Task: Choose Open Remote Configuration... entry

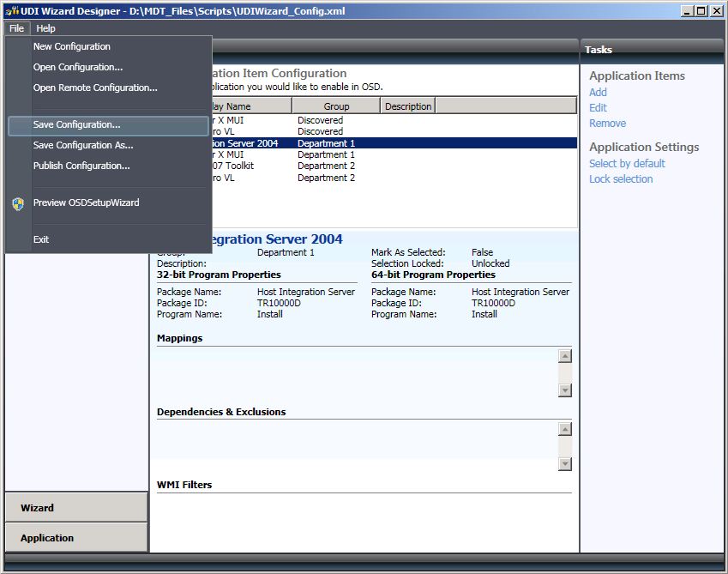Action: click(x=95, y=88)
